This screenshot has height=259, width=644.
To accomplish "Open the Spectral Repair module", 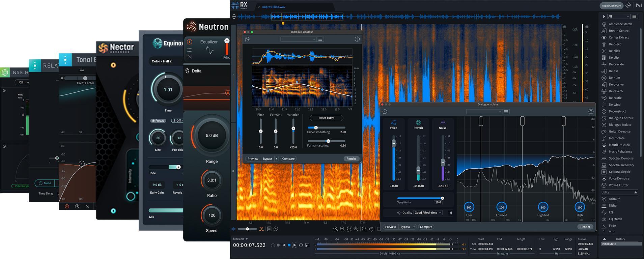I will click(619, 172).
